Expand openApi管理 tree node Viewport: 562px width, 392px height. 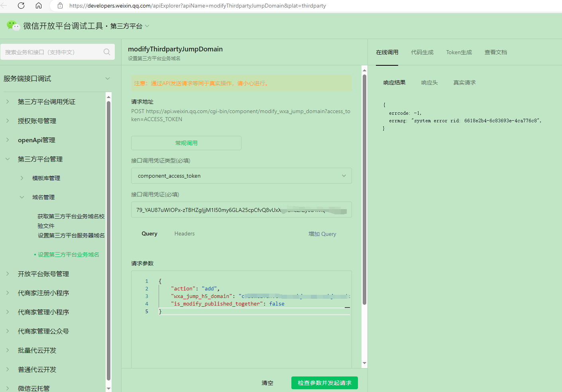click(8, 140)
